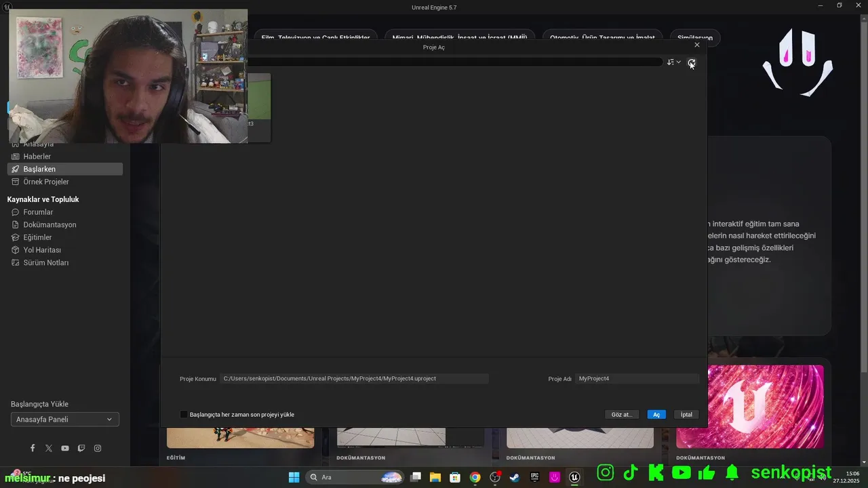The image size is (868, 488).
Task: Click the main window vertical scrollbar
Action: pyautogui.click(x=863, y=197)
